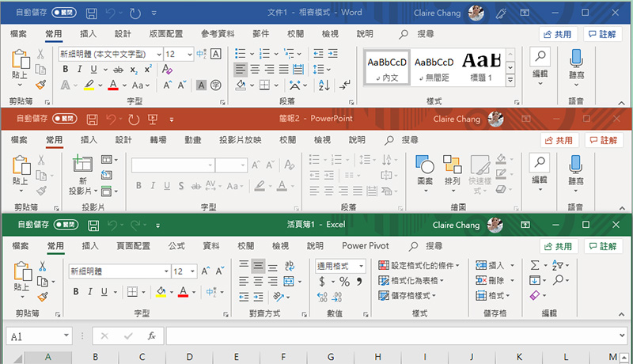This screenshot has height=364, width=633.
Task: Click Comments button in Word
Action: (602, 34)
